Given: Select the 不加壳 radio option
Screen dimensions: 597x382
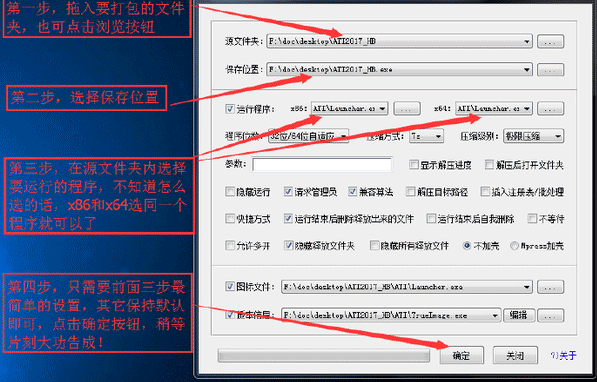Looking at the screenshot, I should [466, 246].
